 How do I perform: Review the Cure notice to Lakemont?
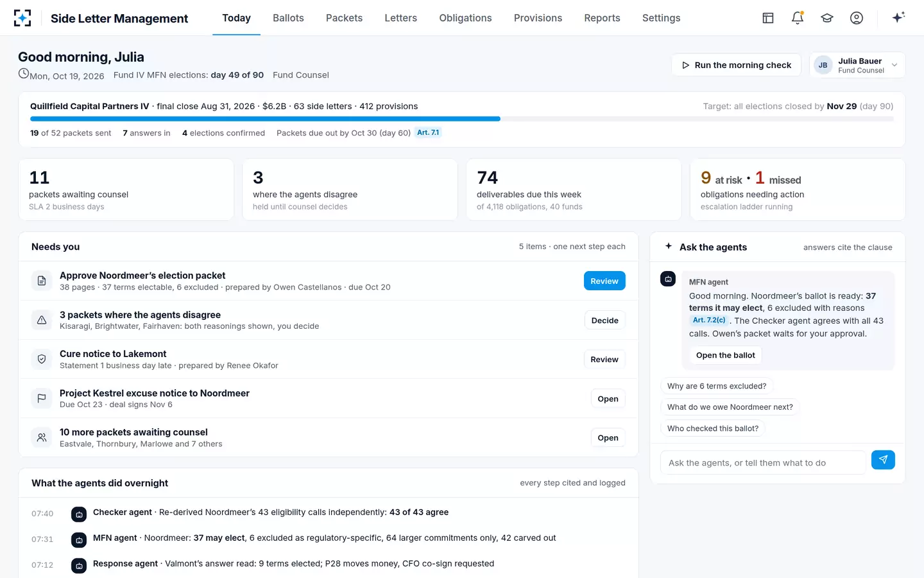tap(604, 359)
